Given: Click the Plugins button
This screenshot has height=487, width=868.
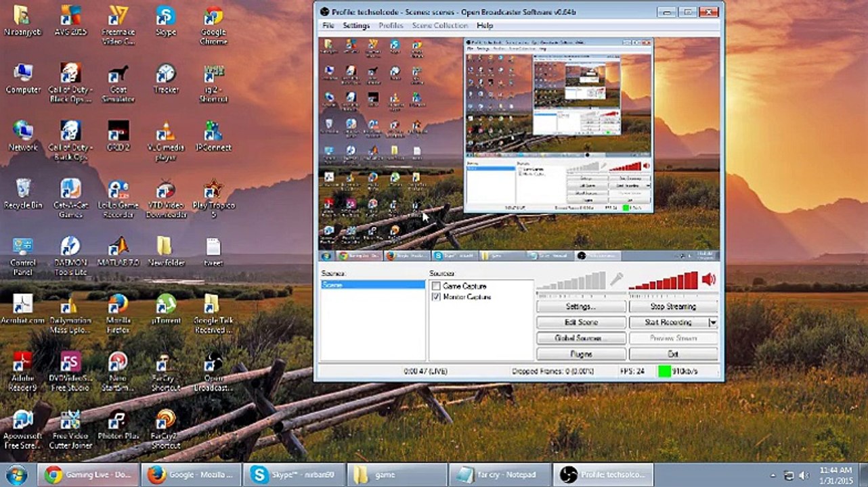Looking at the screenshot, I should tap(581, 354).
